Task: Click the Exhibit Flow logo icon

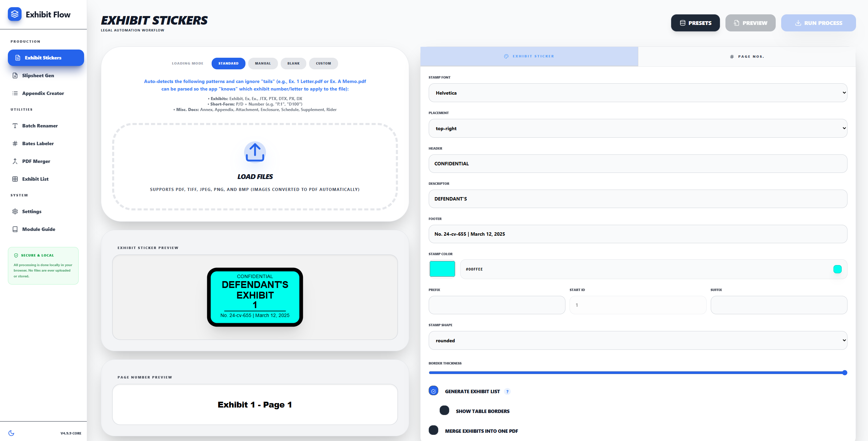Action: click(x=14, y=14)
